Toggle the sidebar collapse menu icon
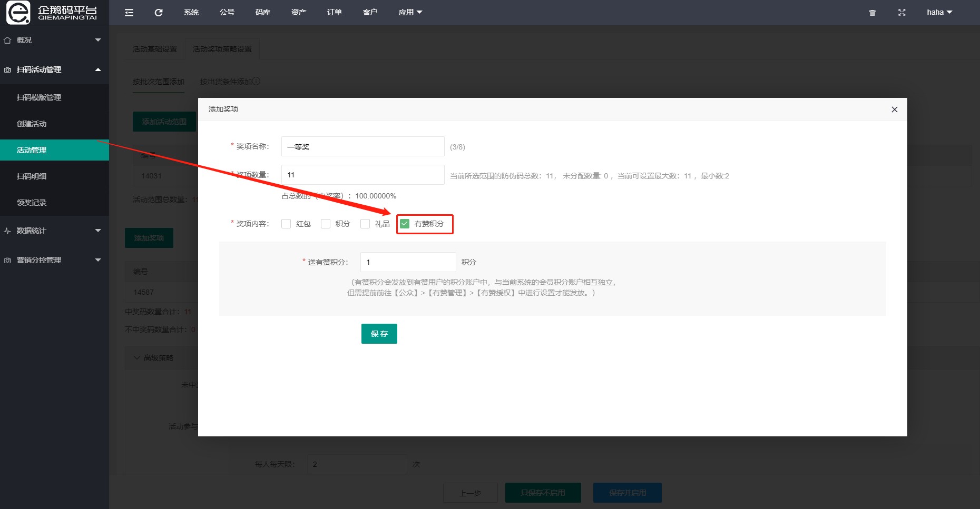980x509 pixels. [x=129, y=13]
